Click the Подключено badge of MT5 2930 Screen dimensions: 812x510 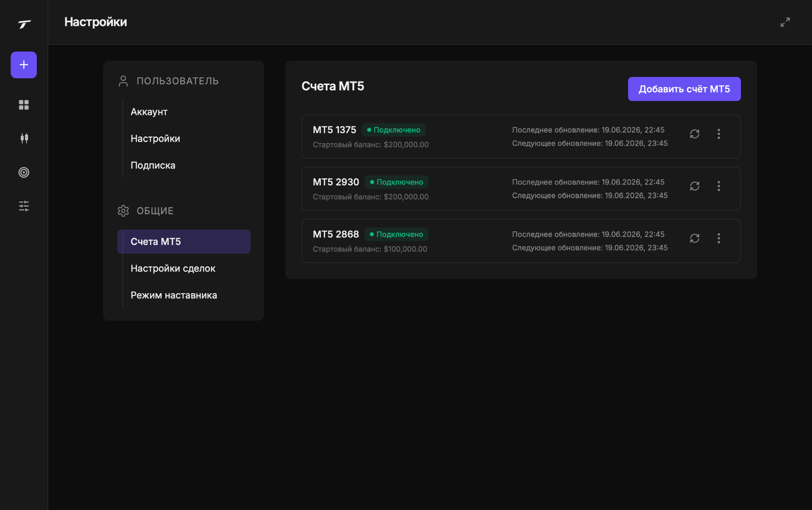[396, 182]
